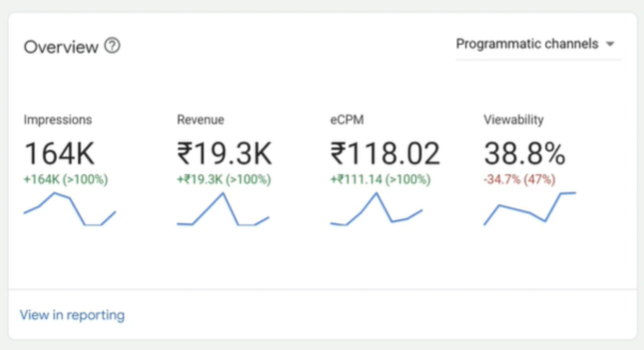Select the 164K impressions value
The width and height of the screenshot is (644, 350).
(59, 153)
